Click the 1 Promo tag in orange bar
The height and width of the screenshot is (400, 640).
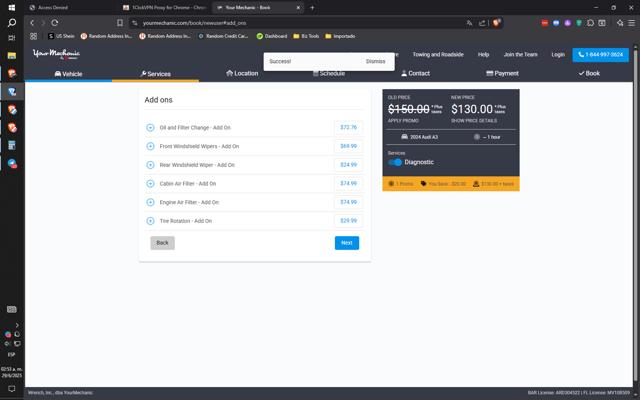[x=401, y=184]
